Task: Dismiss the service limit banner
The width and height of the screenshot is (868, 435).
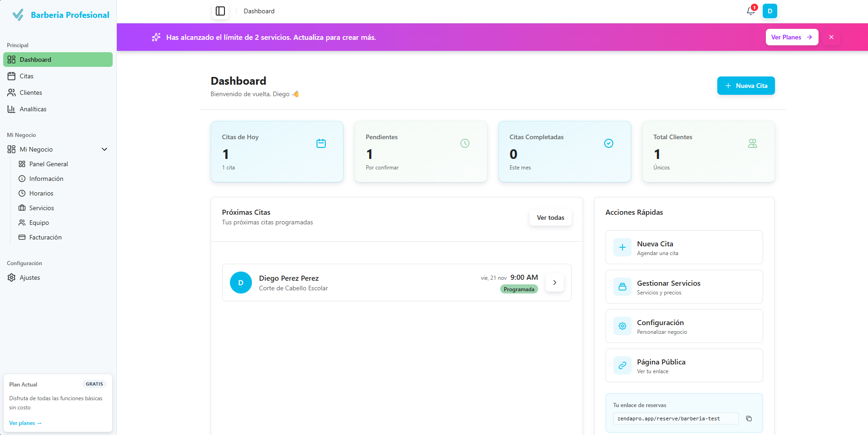Action: 831,37
